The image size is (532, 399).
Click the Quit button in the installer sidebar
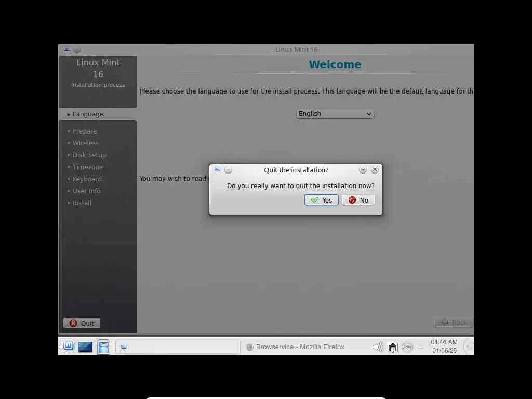pos(82,323)
